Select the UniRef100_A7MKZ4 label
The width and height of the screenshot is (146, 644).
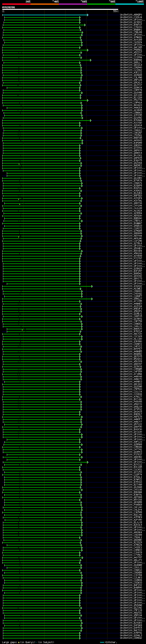[131, 545]
